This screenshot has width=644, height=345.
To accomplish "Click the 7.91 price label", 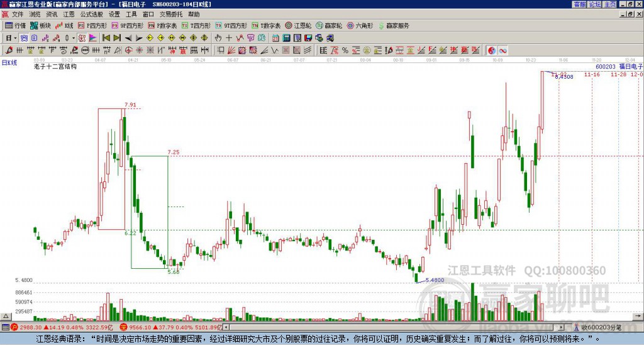I will pyautogui.click(x=130, y=105).
